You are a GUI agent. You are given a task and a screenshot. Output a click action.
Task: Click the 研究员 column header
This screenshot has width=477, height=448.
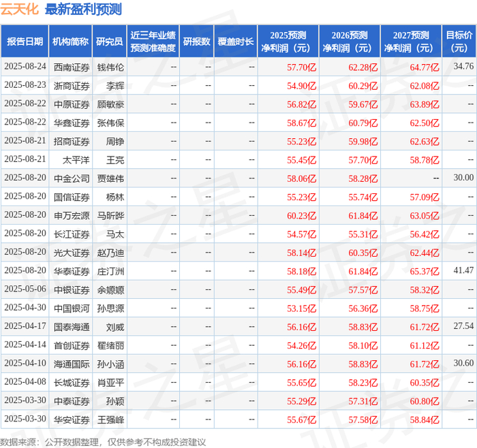click(x=110, y=42)
